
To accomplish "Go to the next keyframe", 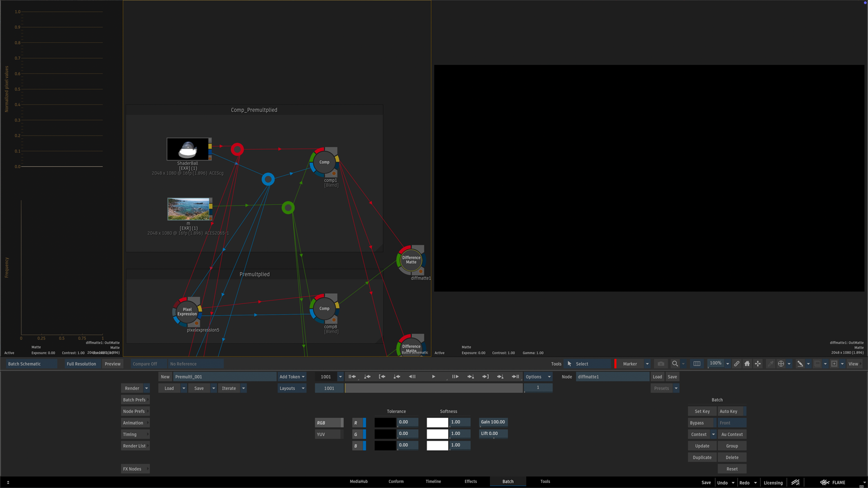I will [x=470, y=377].
